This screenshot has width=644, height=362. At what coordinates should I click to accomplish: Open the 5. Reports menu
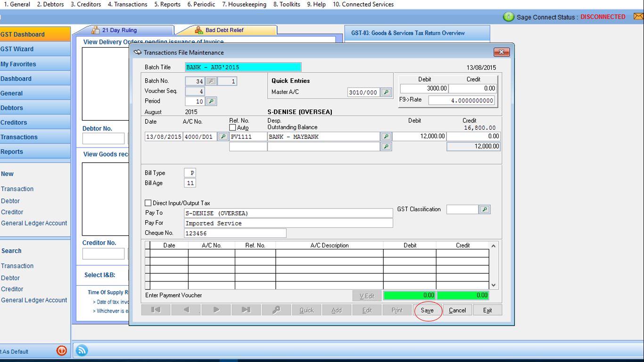click(x=167, y=4)
